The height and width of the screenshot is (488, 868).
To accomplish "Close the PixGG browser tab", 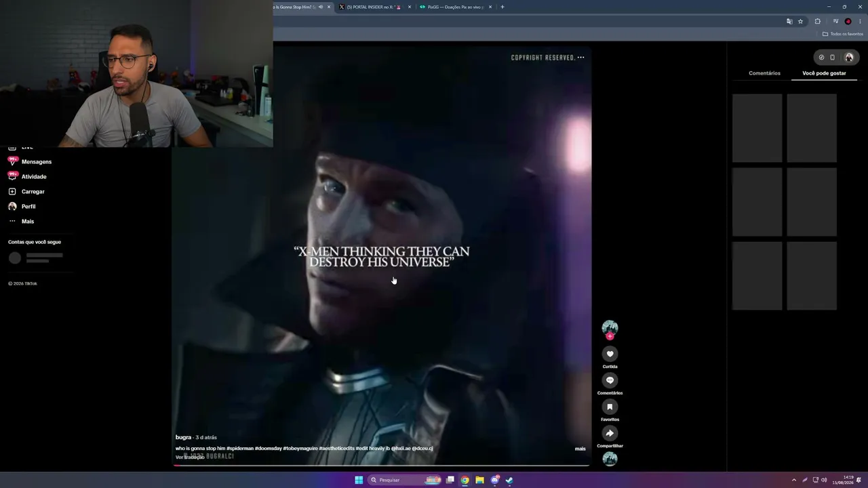I will click(x=490, y=7).
